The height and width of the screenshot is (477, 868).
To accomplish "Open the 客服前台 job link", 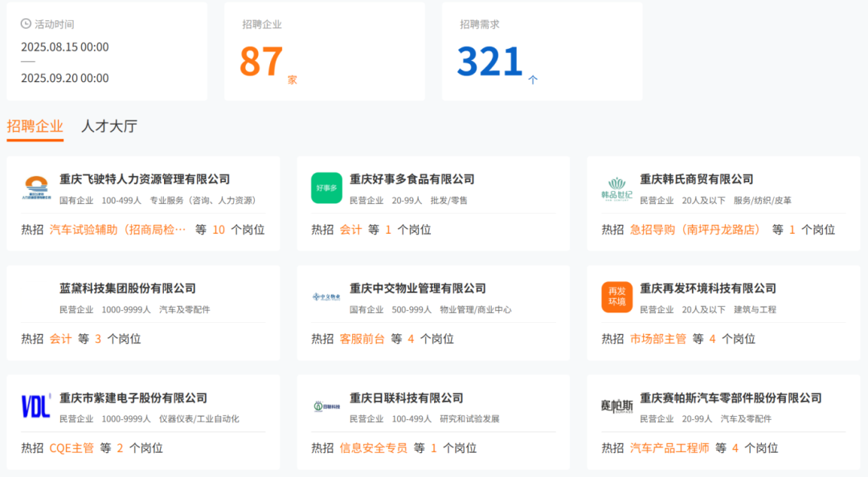I will (x=362, y=339).
